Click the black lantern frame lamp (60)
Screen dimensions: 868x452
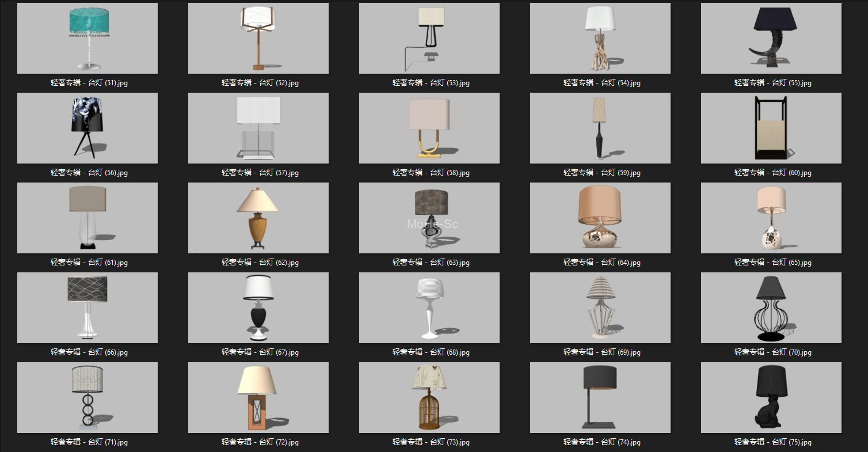click(x=771, y=128)
